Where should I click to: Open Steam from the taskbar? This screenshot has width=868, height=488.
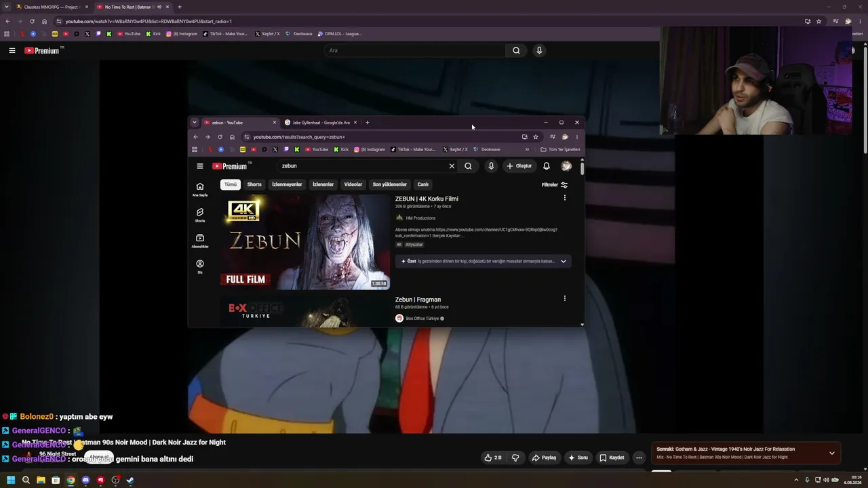(x=130, y=481)
